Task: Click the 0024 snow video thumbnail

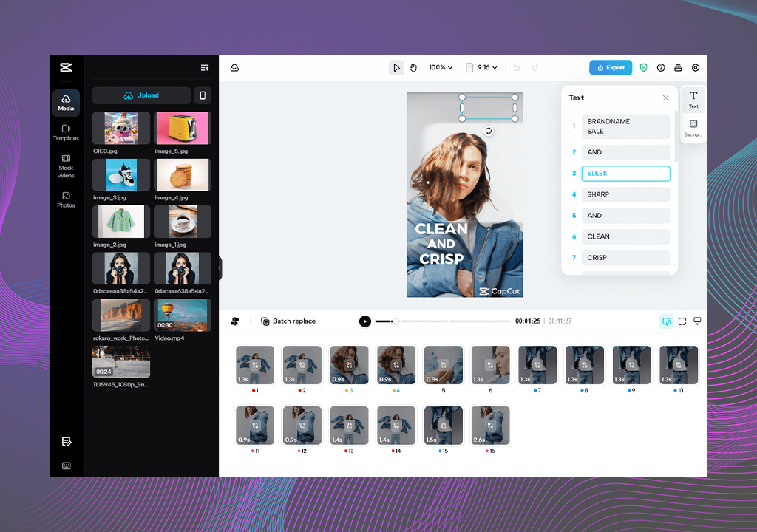Action: (121, 362)
